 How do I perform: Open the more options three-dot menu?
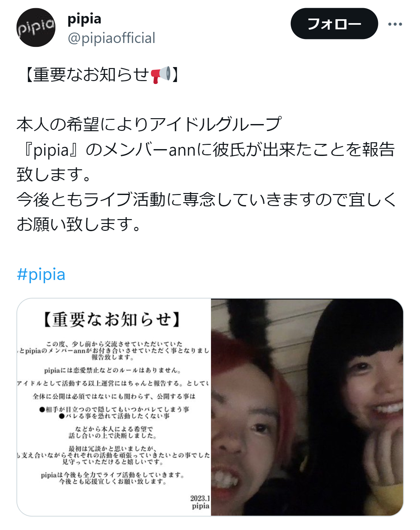click(x=395, y=24)
